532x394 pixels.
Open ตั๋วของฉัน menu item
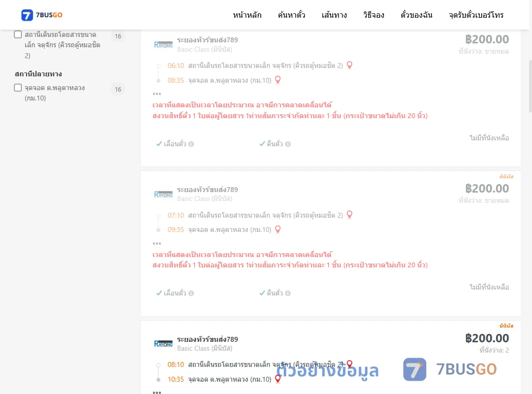click(x=416, y=15)
